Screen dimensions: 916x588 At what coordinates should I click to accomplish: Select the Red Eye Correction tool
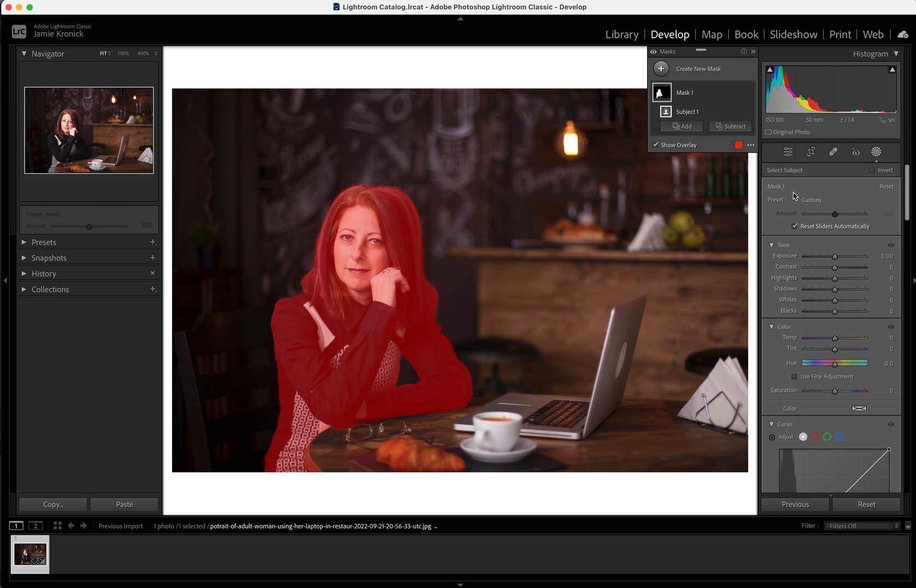(856, 152)
